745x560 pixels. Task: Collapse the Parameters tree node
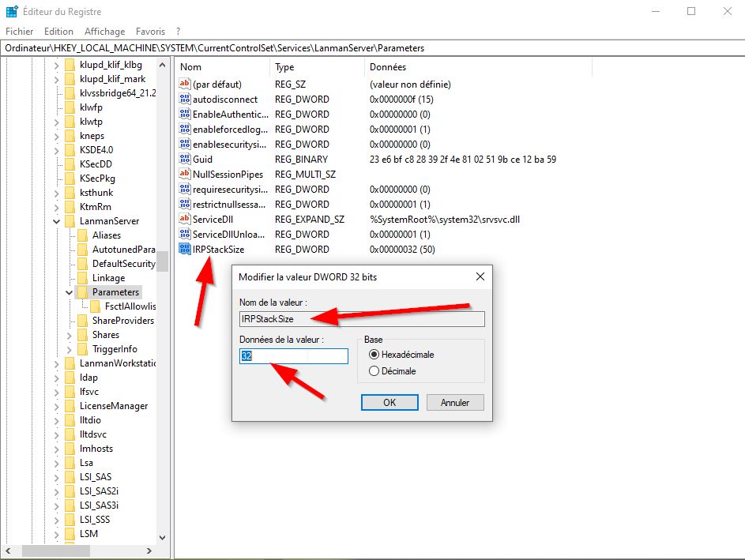(x=69, y=292)
